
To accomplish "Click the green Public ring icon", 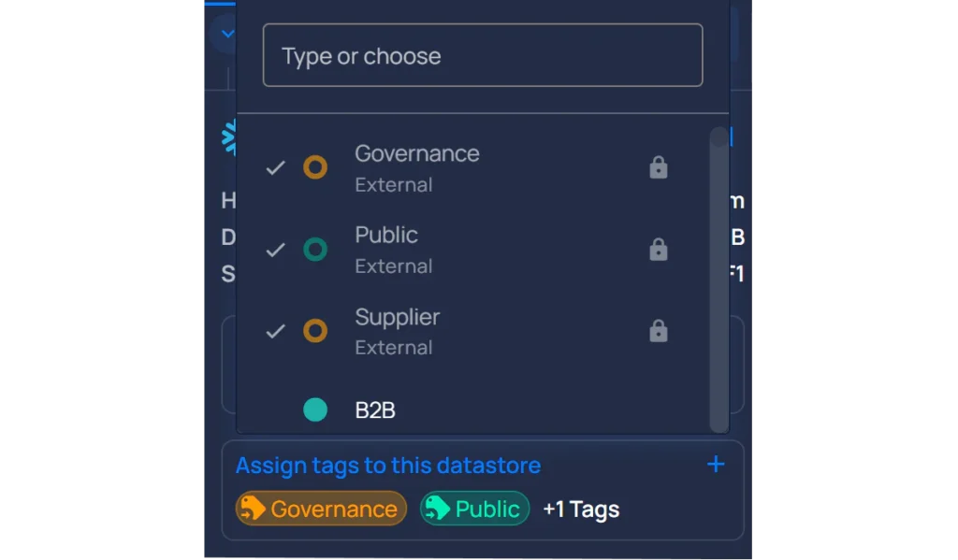I will pyautogui.click(x=315, y=250).
